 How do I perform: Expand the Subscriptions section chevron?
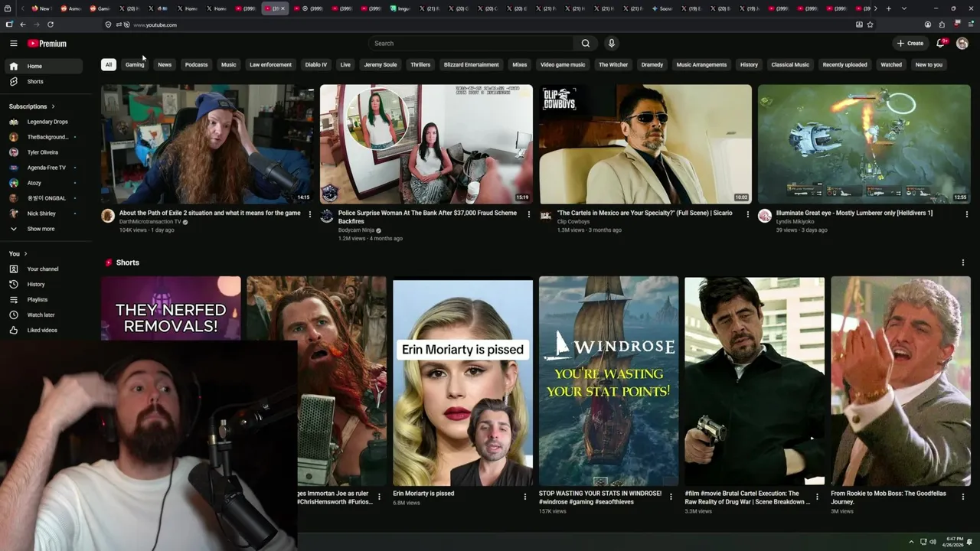pyautogui.click(x=53, y=106)
